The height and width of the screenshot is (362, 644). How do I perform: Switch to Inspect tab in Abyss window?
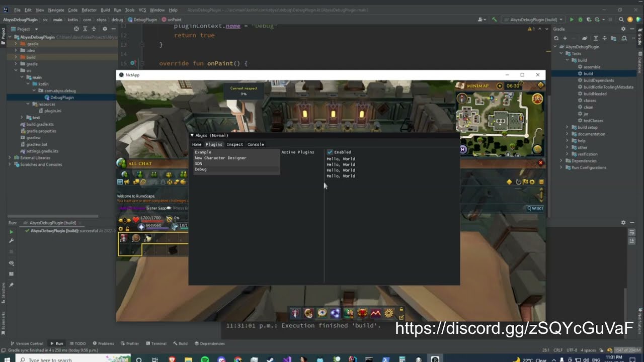(x=235, y=144)
